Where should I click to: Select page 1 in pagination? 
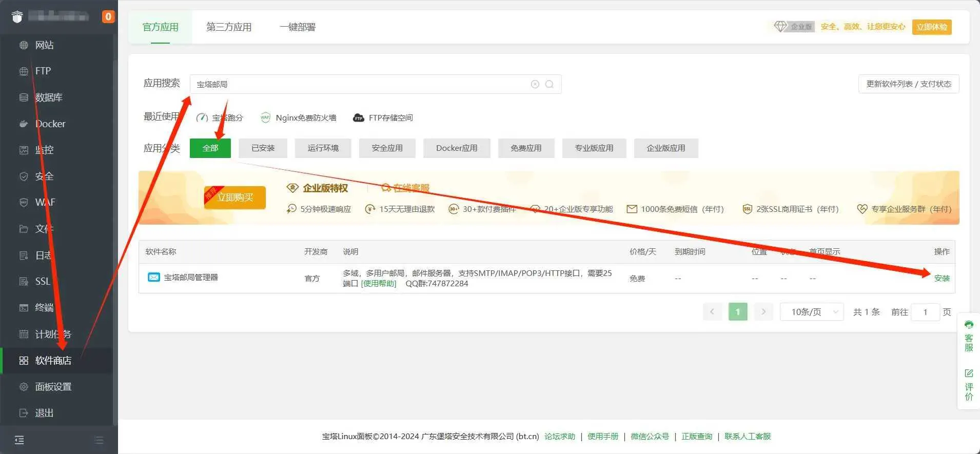[738, 311]
